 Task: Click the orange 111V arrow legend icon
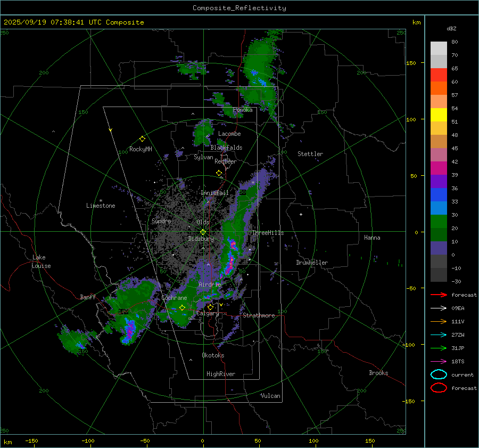click(438, 321)
